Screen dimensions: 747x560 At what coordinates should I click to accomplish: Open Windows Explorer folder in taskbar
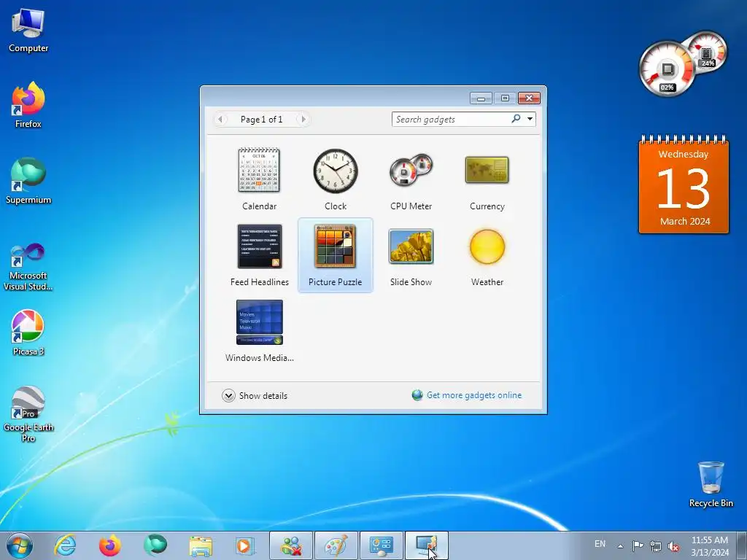201,545
